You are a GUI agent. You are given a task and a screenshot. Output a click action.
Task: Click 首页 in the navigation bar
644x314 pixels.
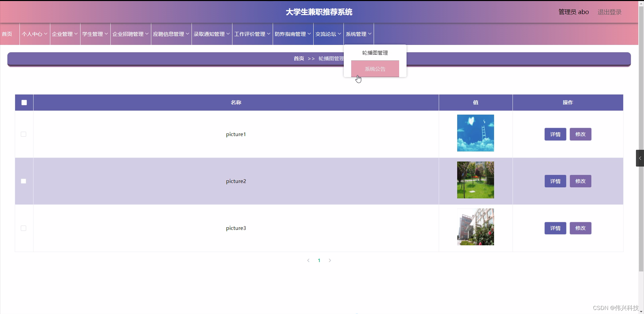click(7, 34)
